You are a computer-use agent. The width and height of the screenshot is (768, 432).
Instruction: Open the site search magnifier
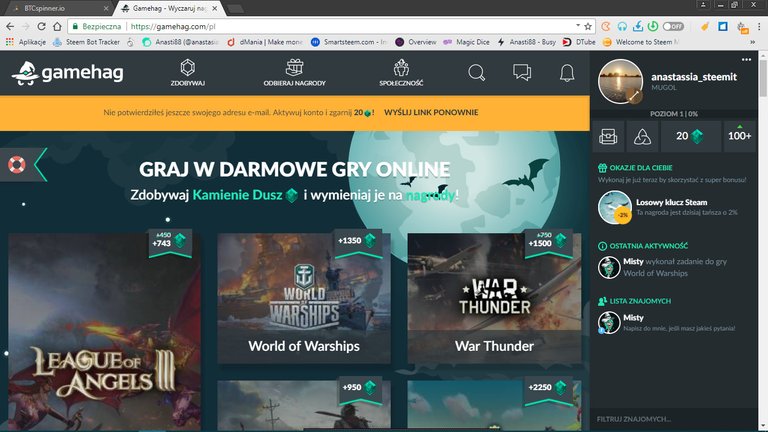[476, 73]
